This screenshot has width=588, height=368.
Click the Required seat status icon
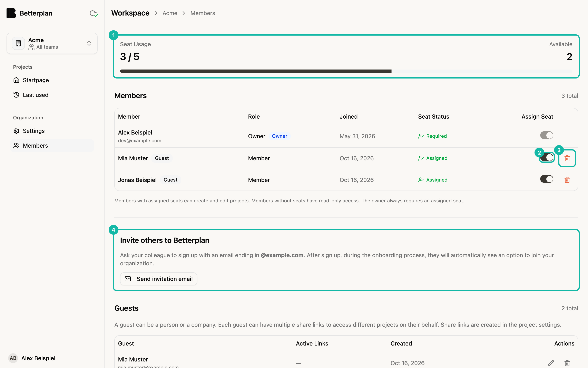click(x=421, y=136)
